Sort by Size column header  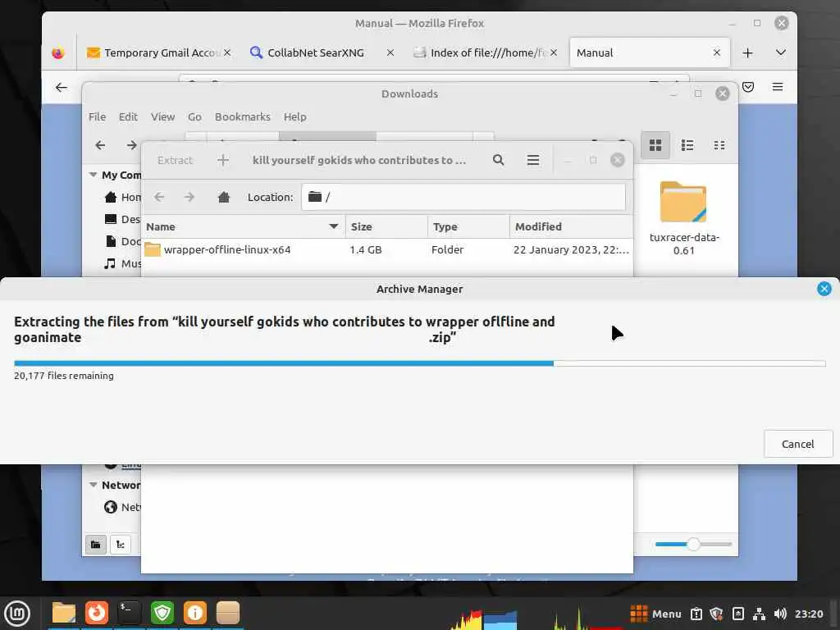click(x=387, y=226)
